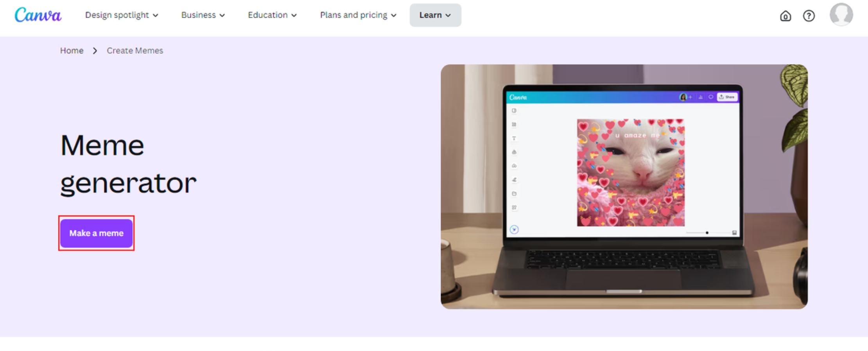Click the Create Memes breadcrumb

click(135, 51)
